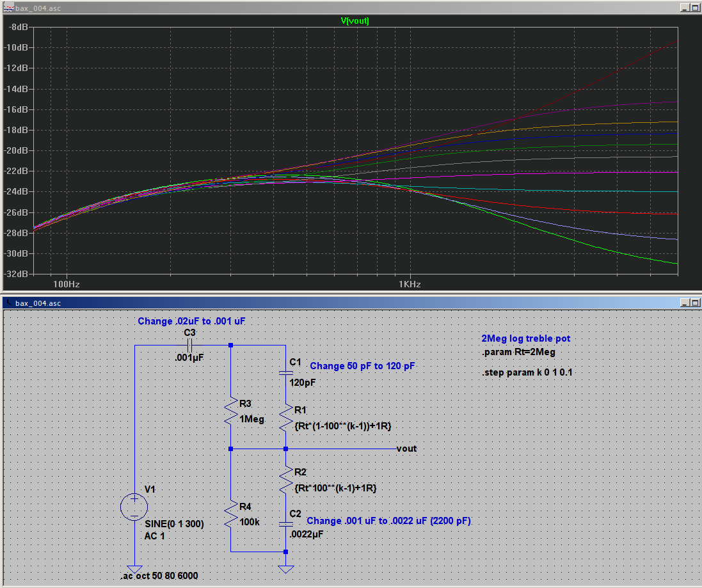702x588 pixels.
Task: Click the ground symbol below V1
Action: point(134,569)
